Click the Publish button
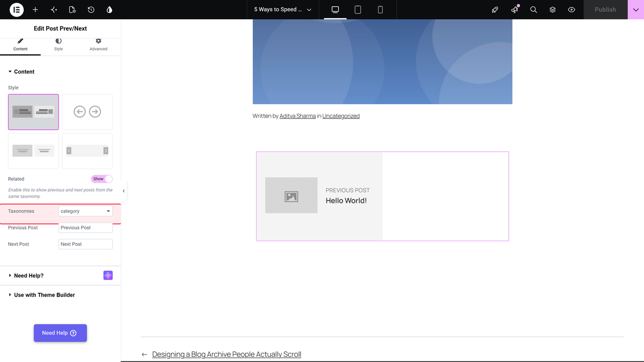This screenshot has width=644, height=362. [605, 10]
